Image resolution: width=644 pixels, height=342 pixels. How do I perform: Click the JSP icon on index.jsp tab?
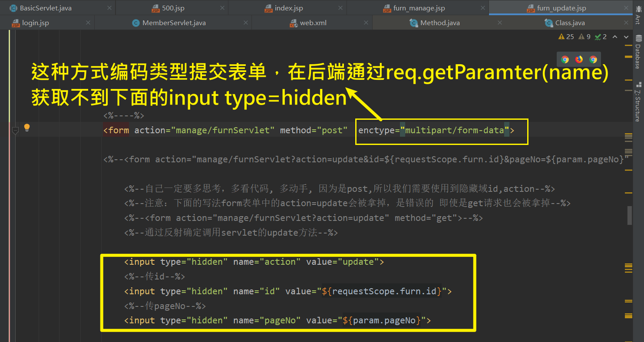(268, 8)
